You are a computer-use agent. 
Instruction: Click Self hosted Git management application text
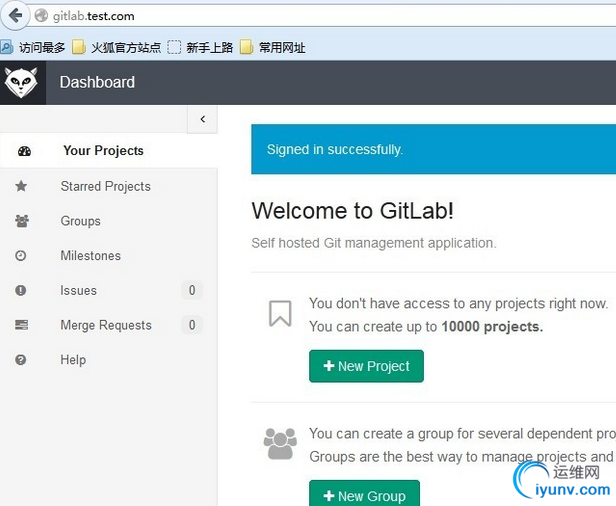tap(374, 243)
